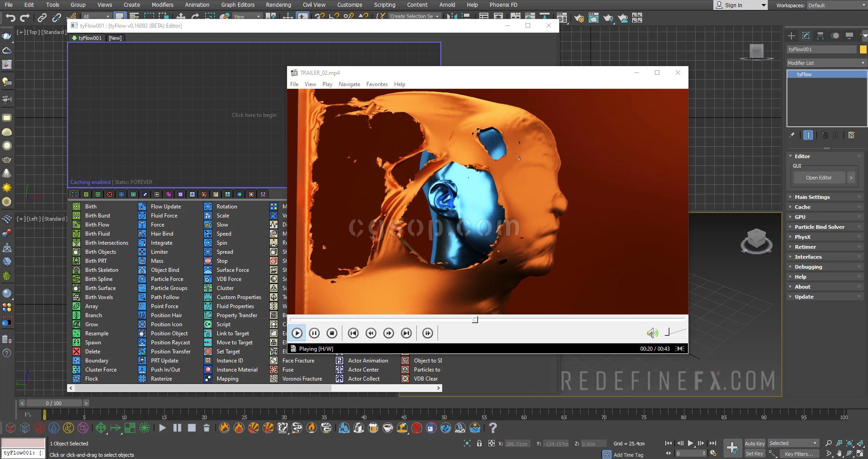868x459 pixels.
Task: Click the Open Editor button
Action: [819, 178]
